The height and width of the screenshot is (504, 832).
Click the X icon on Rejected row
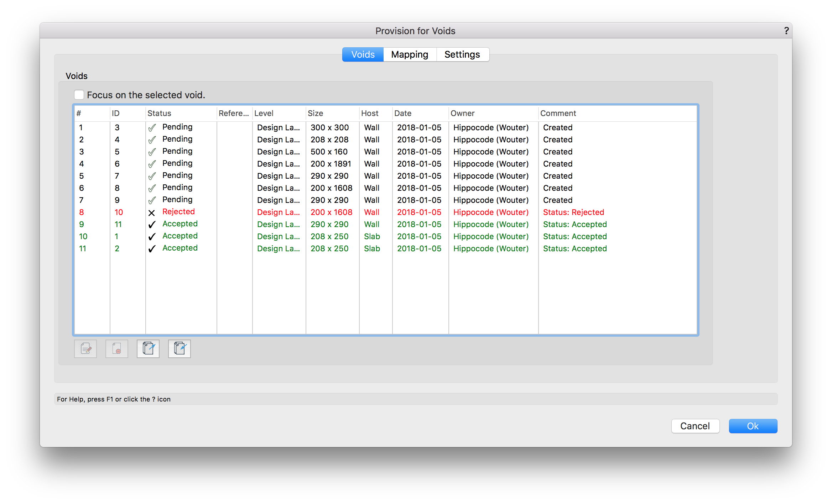152,213
